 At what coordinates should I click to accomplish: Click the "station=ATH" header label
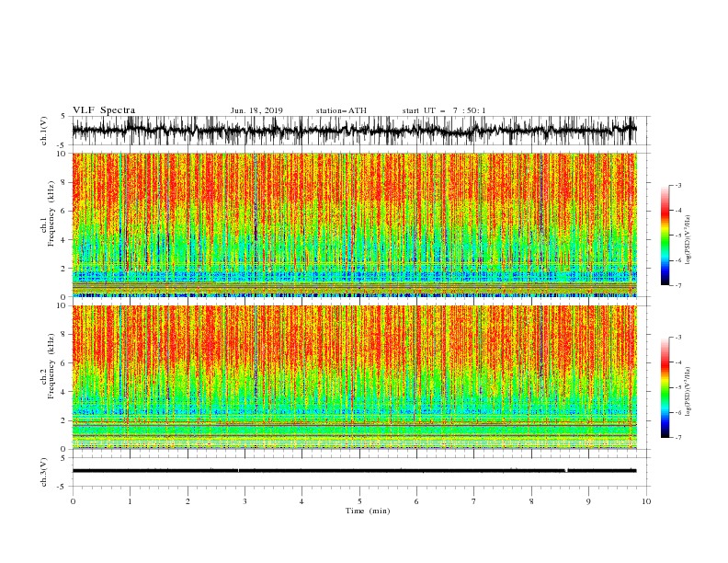(x=341, y=110)
